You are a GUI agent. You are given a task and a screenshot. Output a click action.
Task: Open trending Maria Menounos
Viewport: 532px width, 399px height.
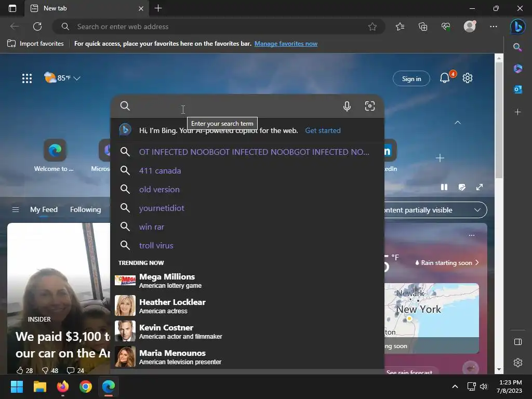[247, 356]
